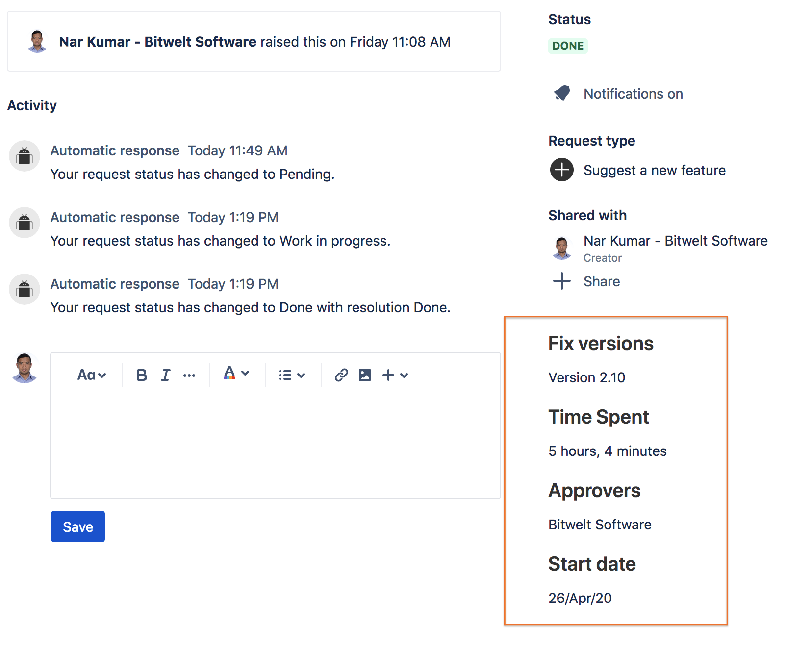Screen dimensions: 812x651
Task: Click into the comment text area
Action: [275, 441]
